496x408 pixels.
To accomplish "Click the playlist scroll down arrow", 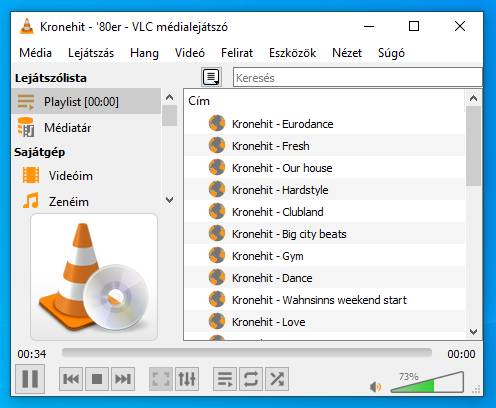I will point(473,332).
